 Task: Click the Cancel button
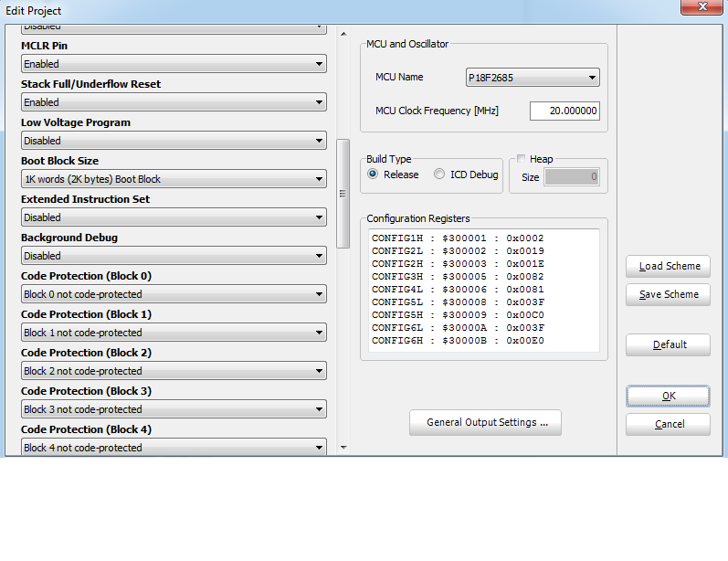668,425
